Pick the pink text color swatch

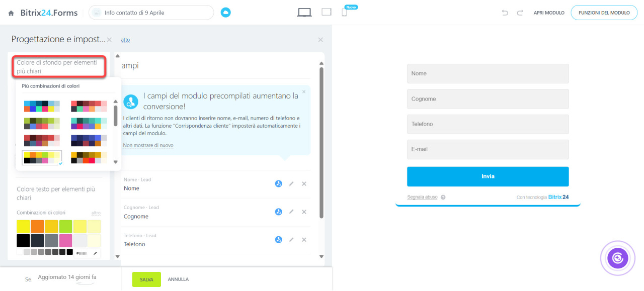pyautogui.click(x=65, y=240)
